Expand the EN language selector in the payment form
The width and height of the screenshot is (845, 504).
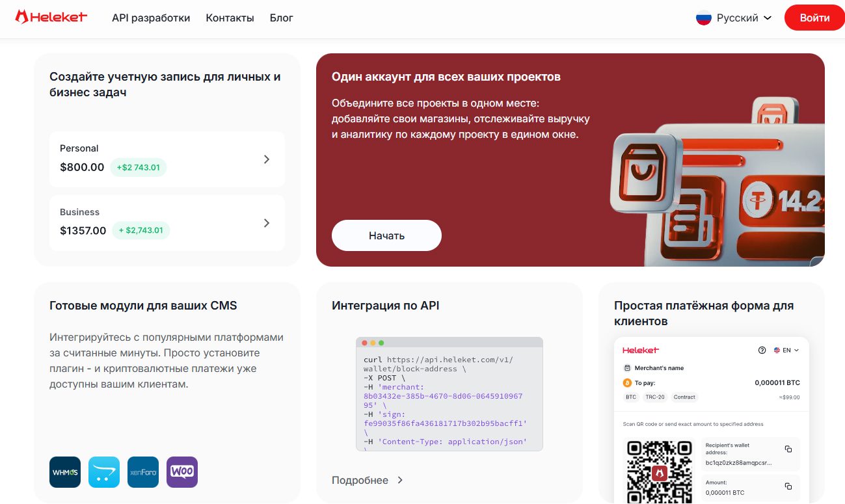coord(786,351)
